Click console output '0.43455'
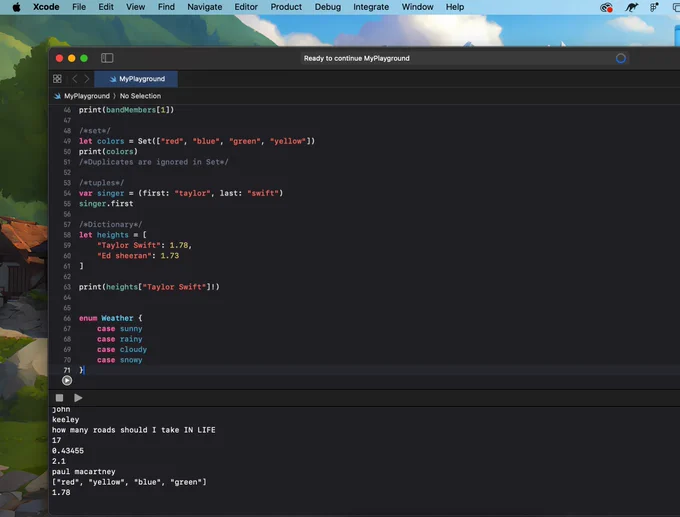This screenshot has width=680, height=517. pyautogui.click(x=68, y=451)
